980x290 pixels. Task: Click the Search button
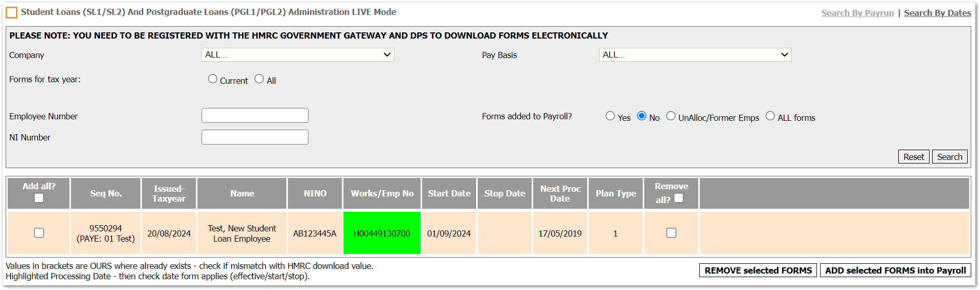[949, 157]
